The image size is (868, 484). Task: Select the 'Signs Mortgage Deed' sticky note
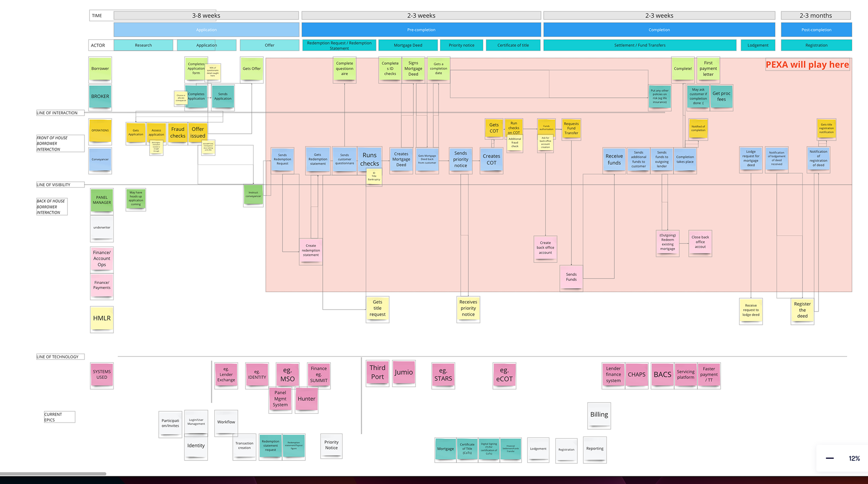tap(413, 69)
